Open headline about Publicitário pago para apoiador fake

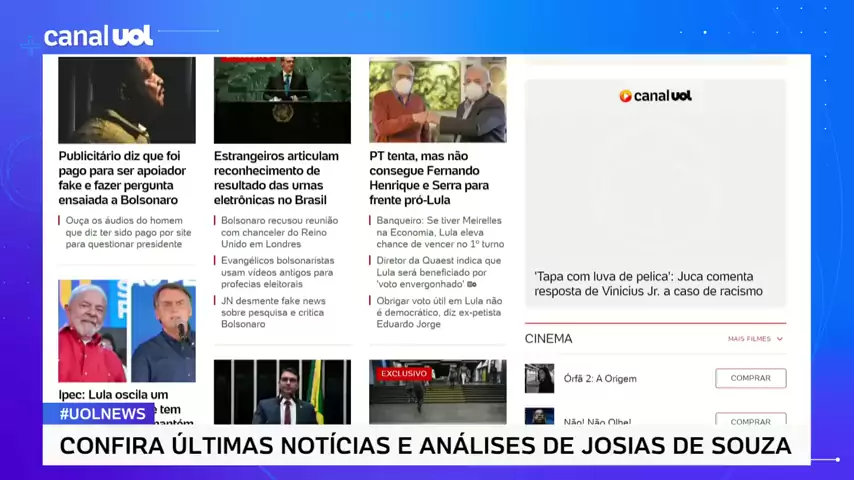122,178
